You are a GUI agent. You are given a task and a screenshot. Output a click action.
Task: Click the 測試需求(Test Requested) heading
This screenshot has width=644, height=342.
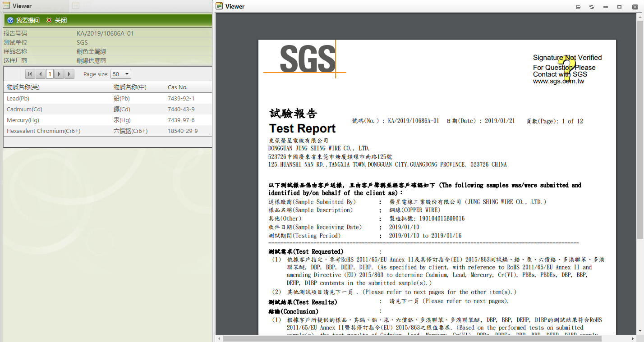click(x=306, y=251)
